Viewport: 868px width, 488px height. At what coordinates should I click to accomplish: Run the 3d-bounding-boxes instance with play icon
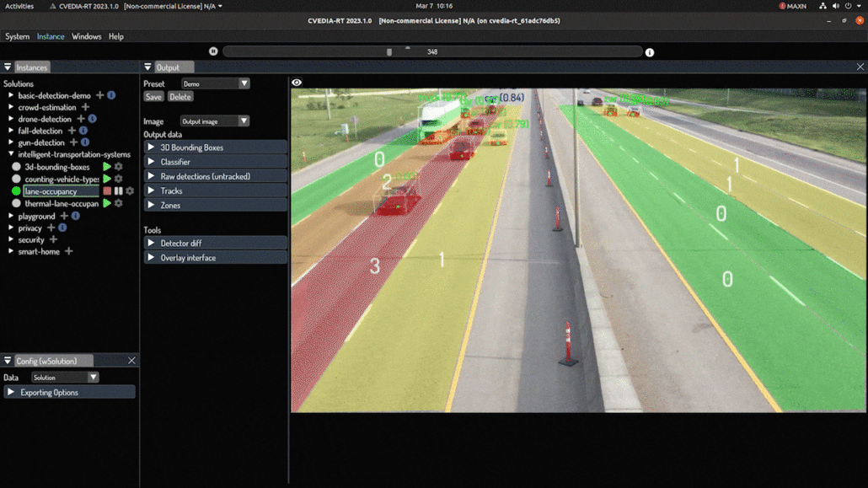107,167
